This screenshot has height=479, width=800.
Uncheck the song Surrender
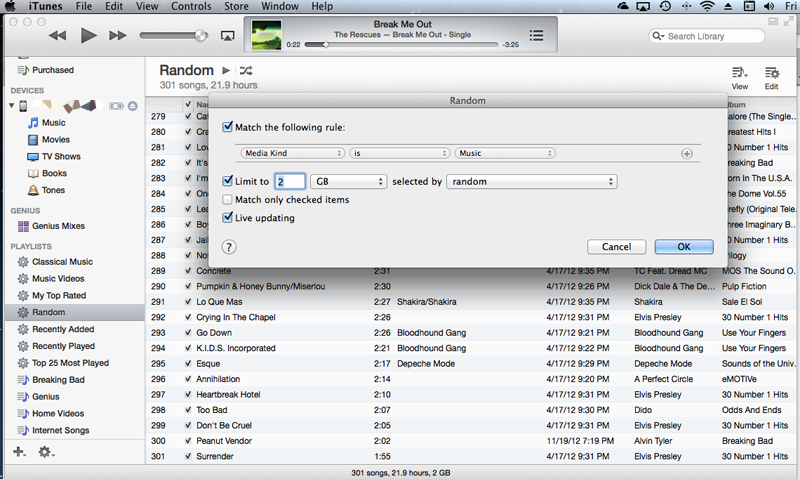click(x=188, y=456)
